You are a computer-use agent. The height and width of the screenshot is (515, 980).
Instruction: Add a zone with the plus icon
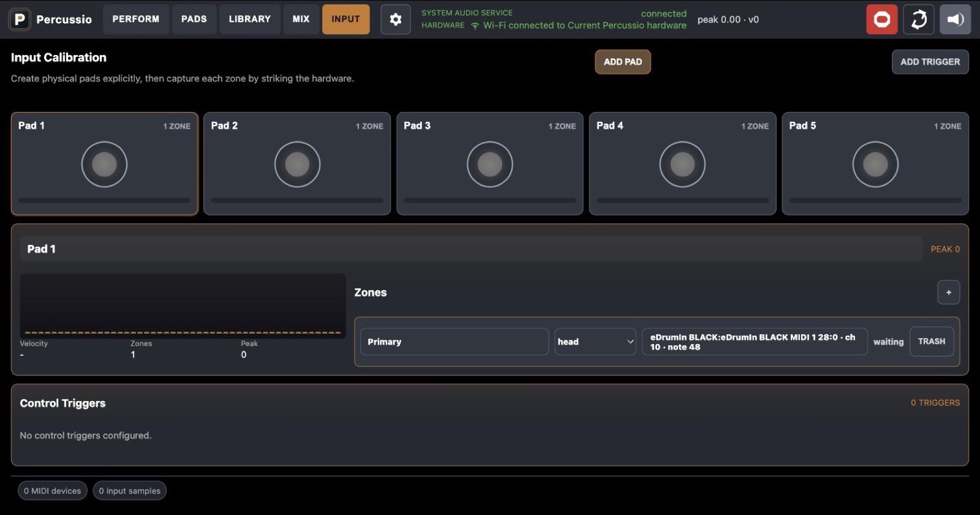949,293
